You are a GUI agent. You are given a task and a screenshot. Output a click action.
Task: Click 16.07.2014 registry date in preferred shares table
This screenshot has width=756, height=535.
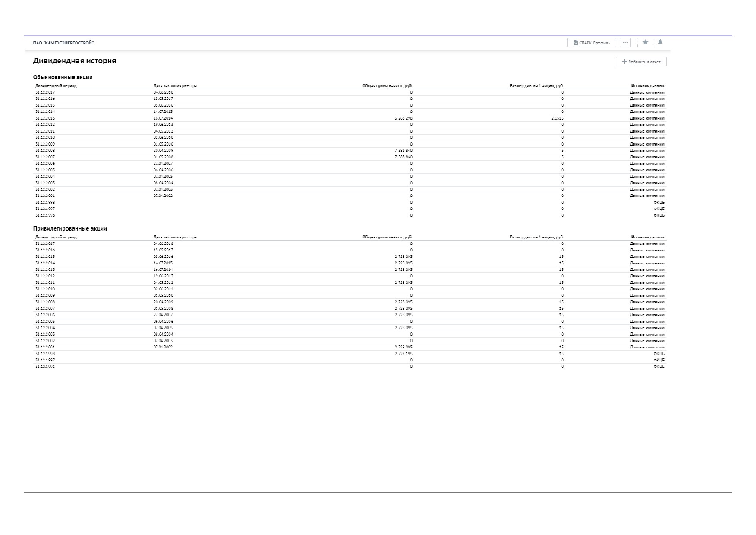coord(163,269)
